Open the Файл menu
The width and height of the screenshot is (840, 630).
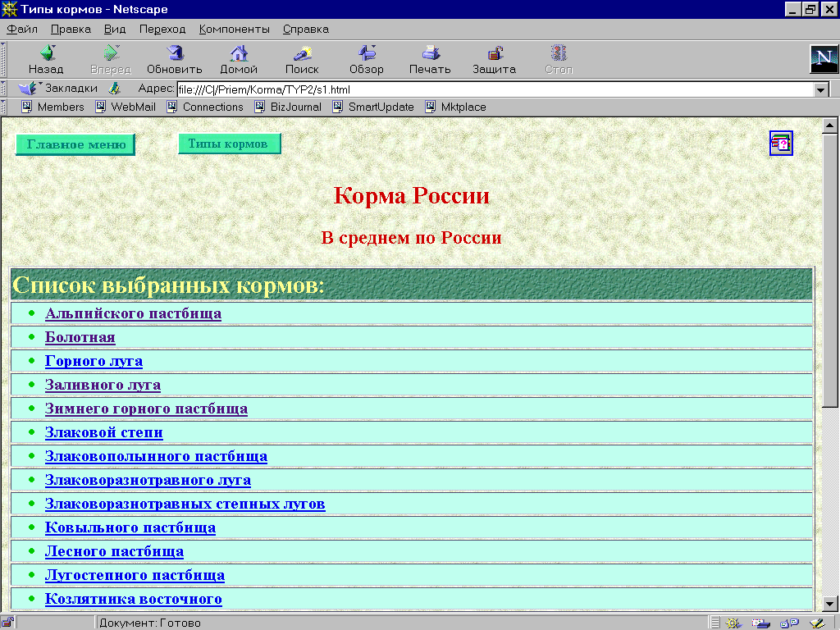pos(22,29)
